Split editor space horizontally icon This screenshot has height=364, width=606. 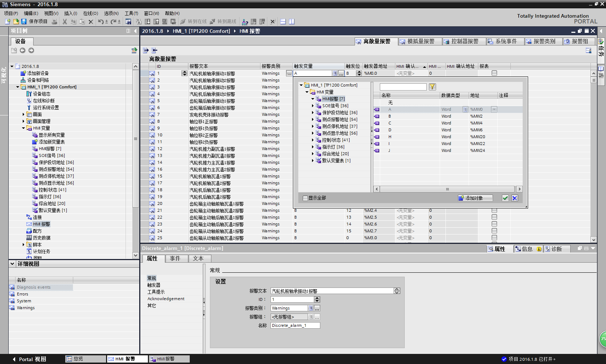pyautogui.click(x=283, y=22)
